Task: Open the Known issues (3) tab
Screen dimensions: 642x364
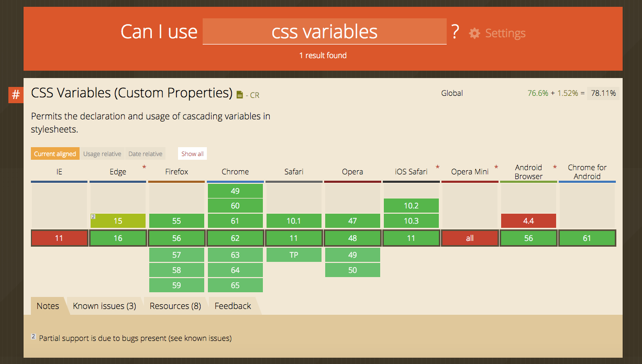Action: click(104, 306)
